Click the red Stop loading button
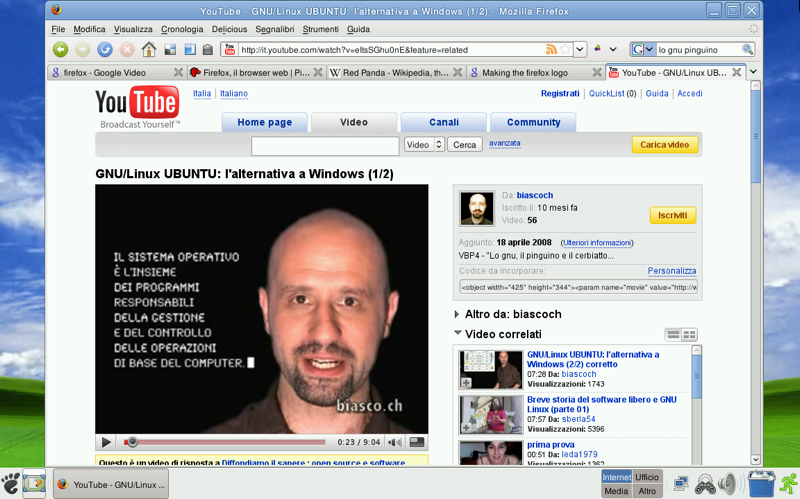 tap(127, 49)
